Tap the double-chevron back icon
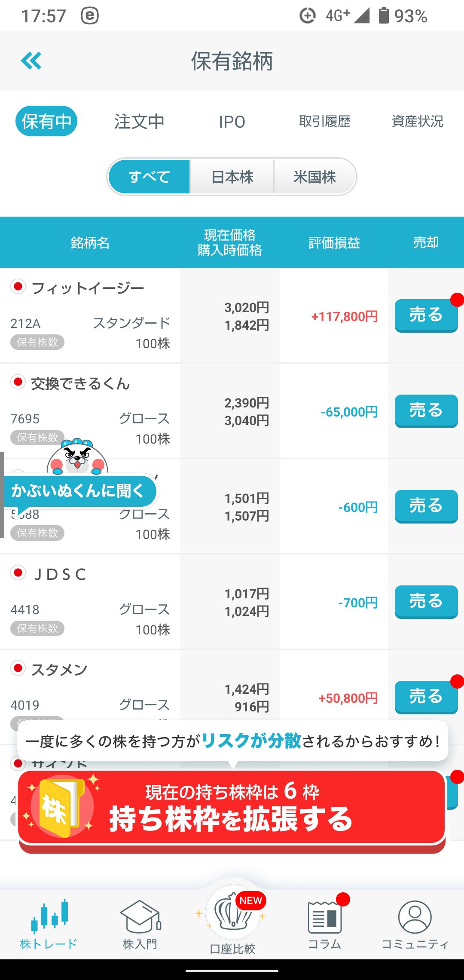This screenshot has width=464, height=980. tap(31, 61)
